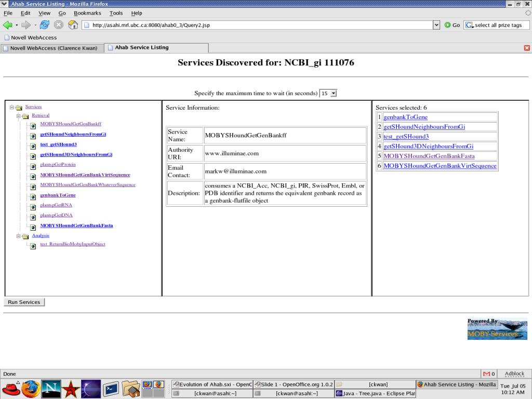Open the File menu

(8, 13)
